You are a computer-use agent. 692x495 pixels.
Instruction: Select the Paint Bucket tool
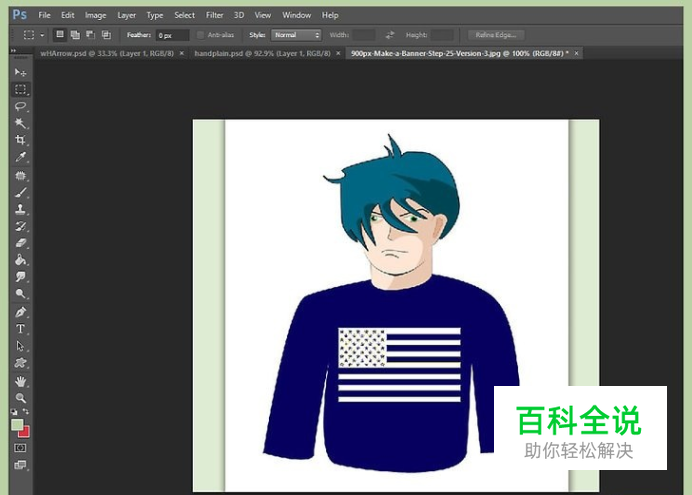tap(20, 260)
